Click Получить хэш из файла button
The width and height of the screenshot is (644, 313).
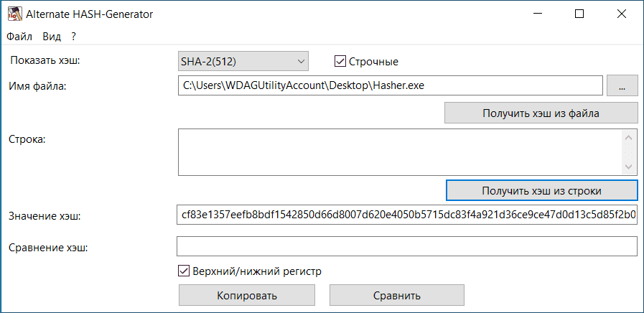[541, 113]
